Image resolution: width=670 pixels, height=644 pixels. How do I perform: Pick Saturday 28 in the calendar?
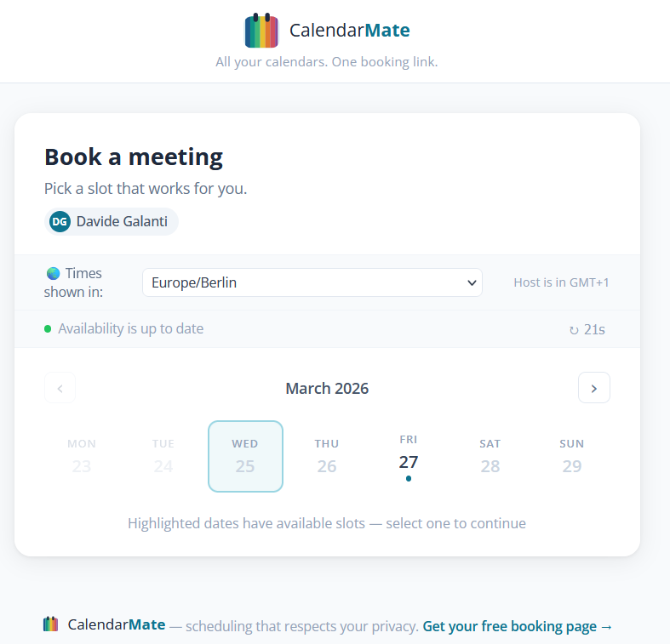490,457
